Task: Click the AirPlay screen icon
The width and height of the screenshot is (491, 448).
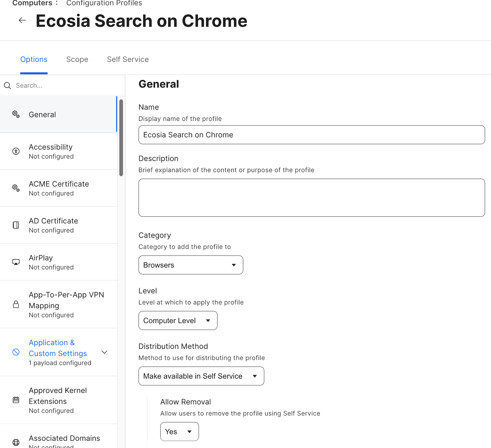Action: pos(16,262)
